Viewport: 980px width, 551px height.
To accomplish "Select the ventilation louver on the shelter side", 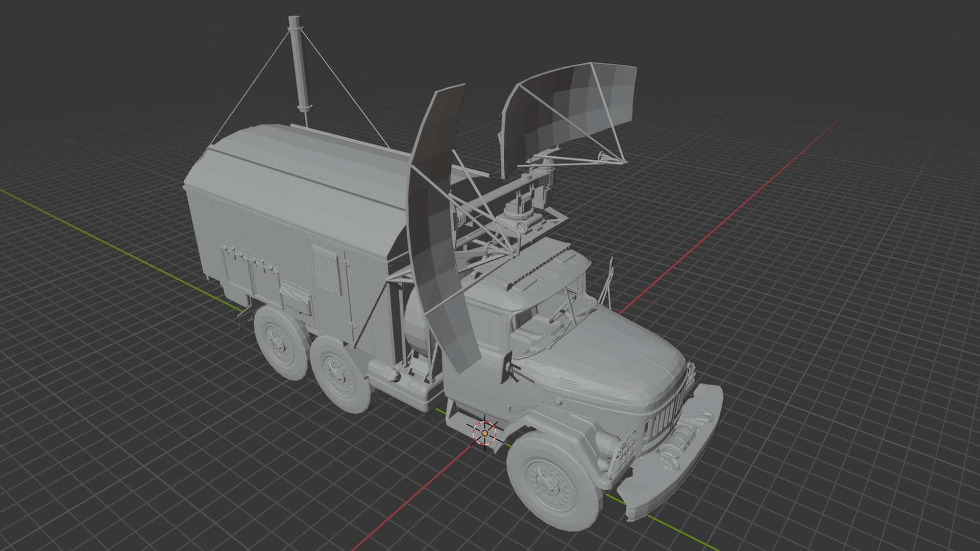I will (326, 269).
